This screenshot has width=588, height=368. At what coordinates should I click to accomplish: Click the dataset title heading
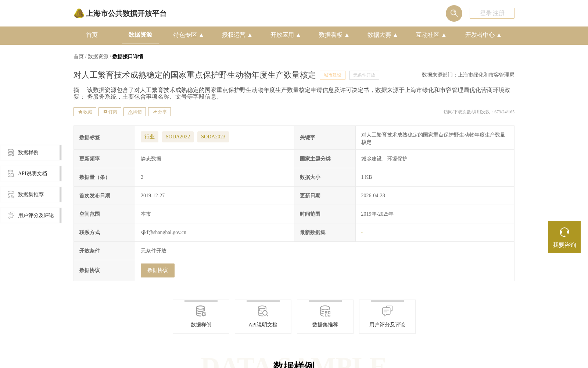tap(195, 75)
